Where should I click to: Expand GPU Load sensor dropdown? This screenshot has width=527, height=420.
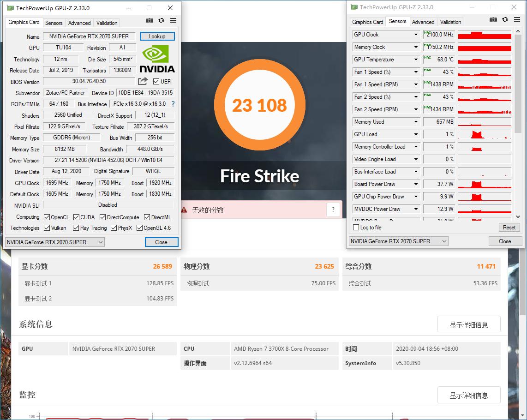tap(416, 134)
